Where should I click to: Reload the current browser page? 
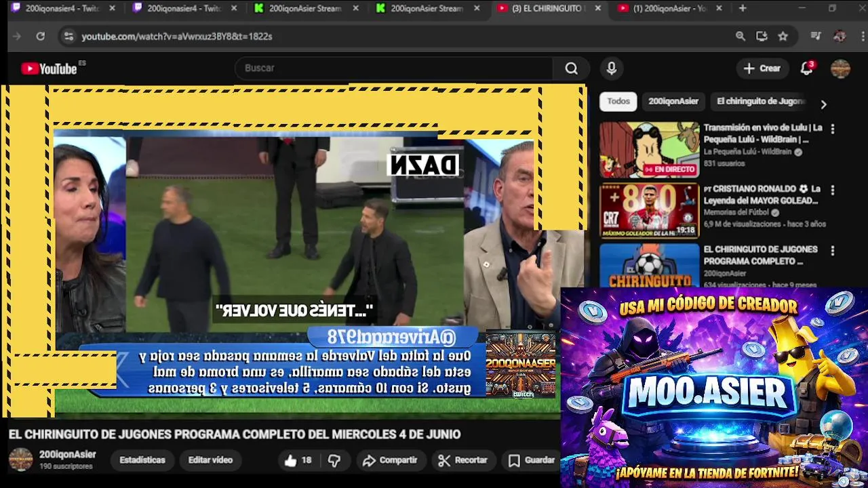41,36
